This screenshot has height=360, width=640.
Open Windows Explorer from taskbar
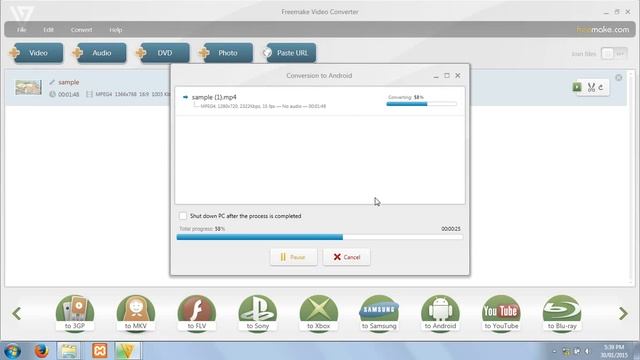tap(69, 351)
